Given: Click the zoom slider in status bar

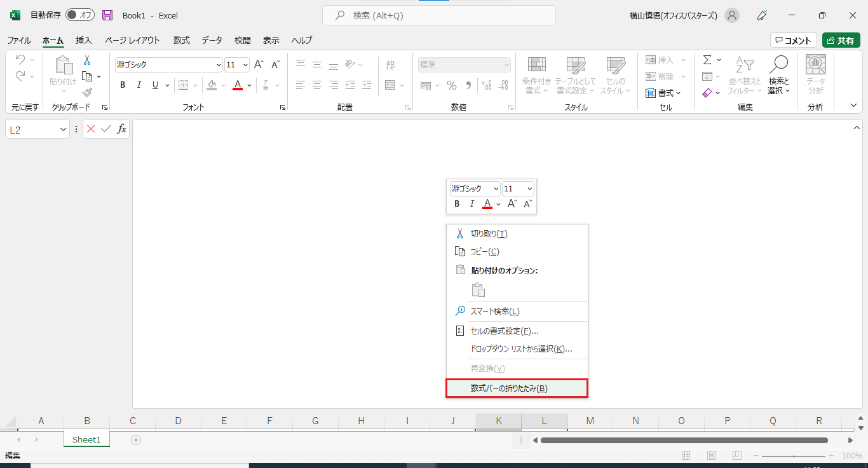Looking at the screenshot, I should tap(794, 456).
